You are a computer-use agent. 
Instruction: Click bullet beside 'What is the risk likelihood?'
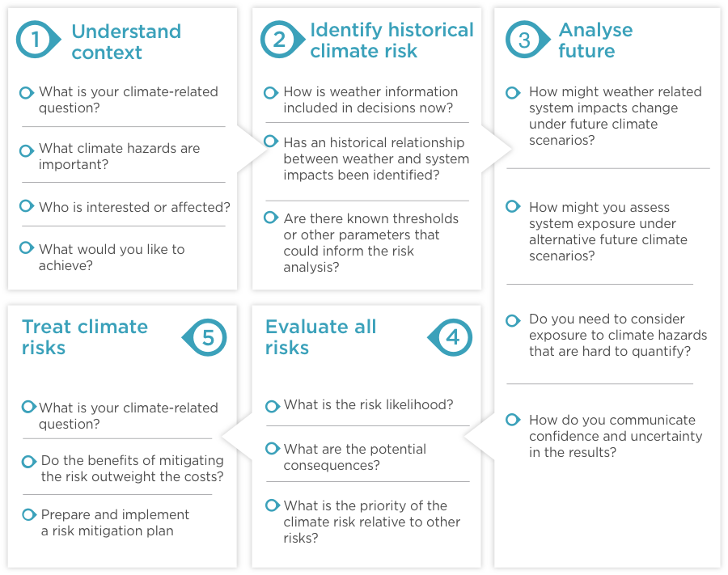(x=273, y=404)
